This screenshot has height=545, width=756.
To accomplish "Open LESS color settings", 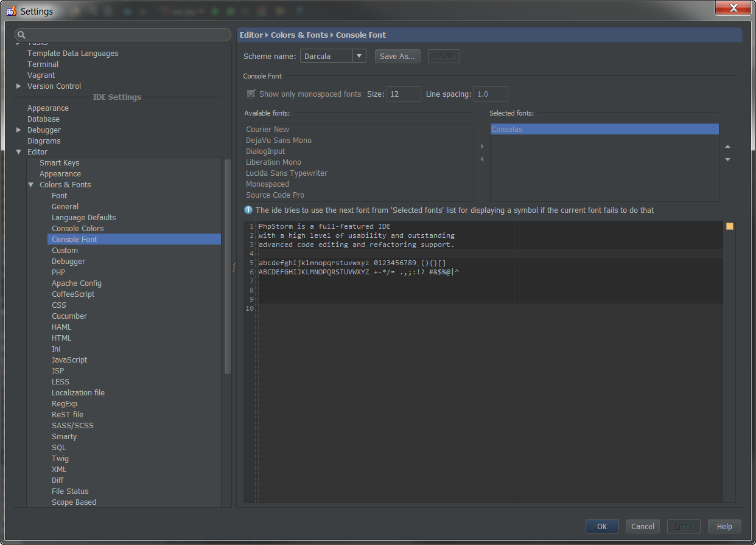I will click(x=60, y=382).
